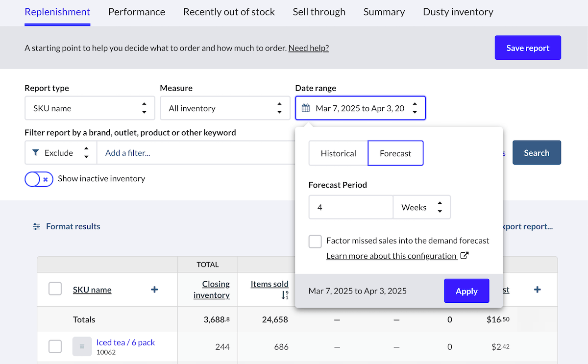Switch to the Performance tab
Image resolution: width=588 pixels, height=364 pixels.
click(x=137, y=12)
